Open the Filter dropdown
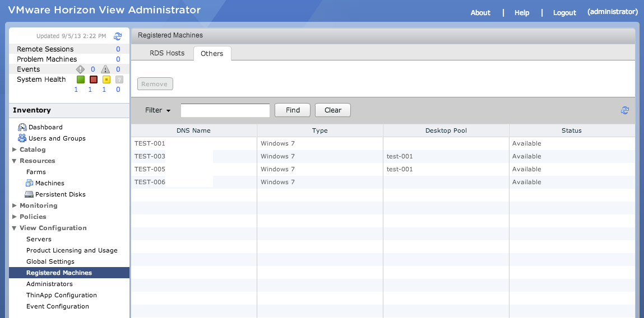This screenshot has width=644, height=318. coord(157,110)
